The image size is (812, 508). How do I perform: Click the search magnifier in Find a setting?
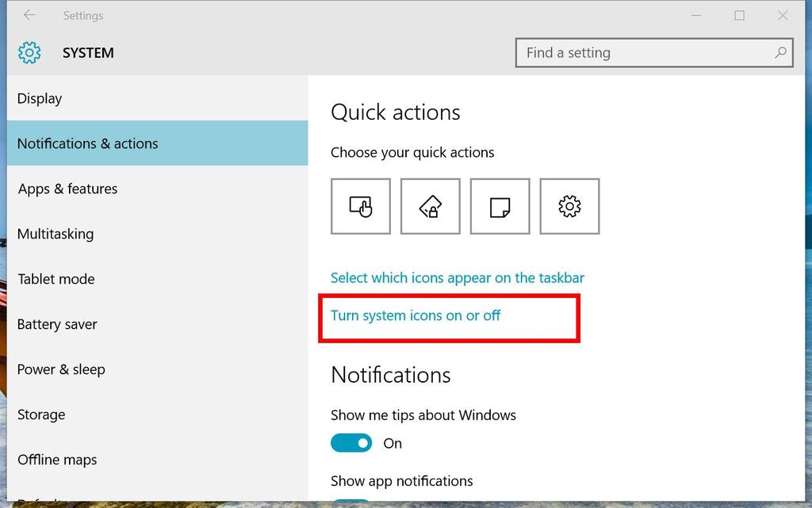pos(780,52)
